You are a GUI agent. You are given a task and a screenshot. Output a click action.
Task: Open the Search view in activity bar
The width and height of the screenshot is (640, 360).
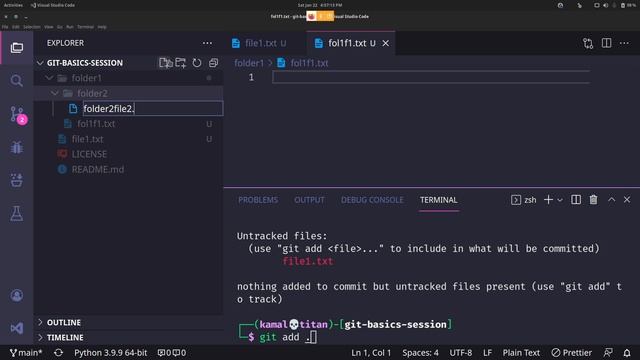point(17,81)
